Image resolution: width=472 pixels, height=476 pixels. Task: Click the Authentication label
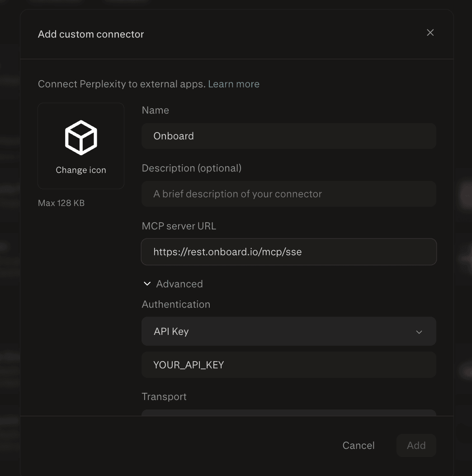176,304
